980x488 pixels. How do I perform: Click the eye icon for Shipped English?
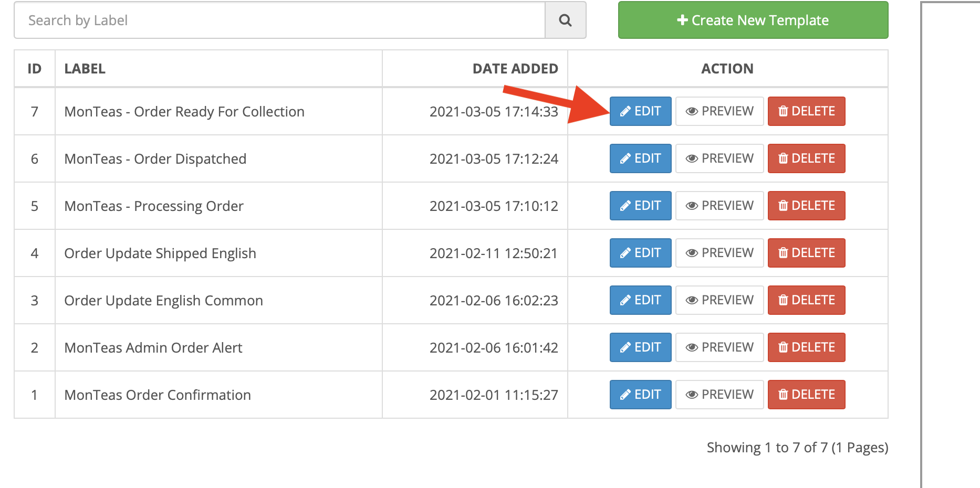click(x=692, y=253)
